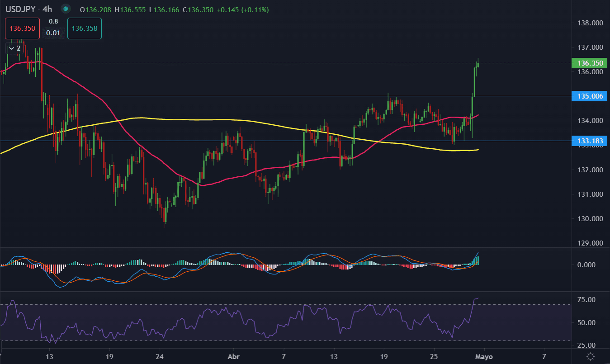Select the yellow moving average line
The width and height of the screenshot is (610, 364).
click(181, 119)
